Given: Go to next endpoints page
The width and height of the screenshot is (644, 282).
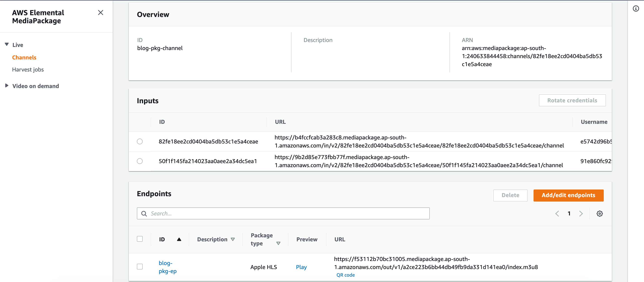Looking at the screenshot, I should (x=581, y=214).
